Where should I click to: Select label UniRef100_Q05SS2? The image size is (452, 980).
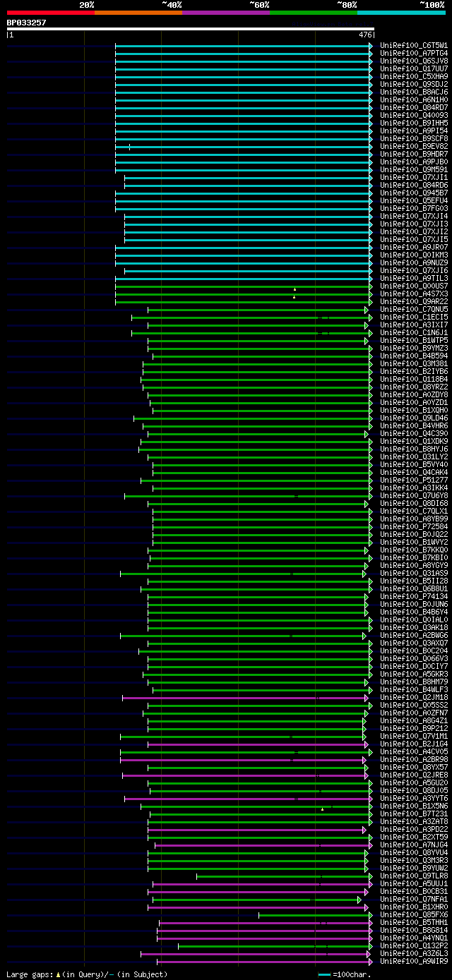414,705
